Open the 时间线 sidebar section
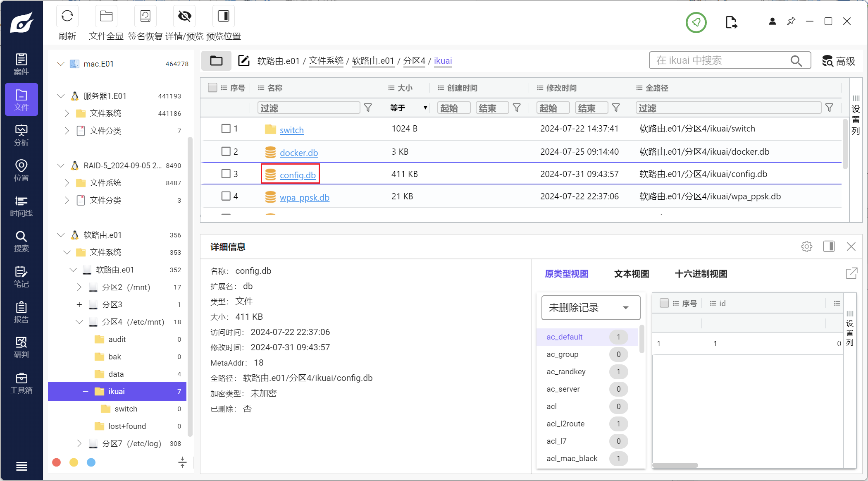Screen dimensions: 868x481 tap(21, 206)
